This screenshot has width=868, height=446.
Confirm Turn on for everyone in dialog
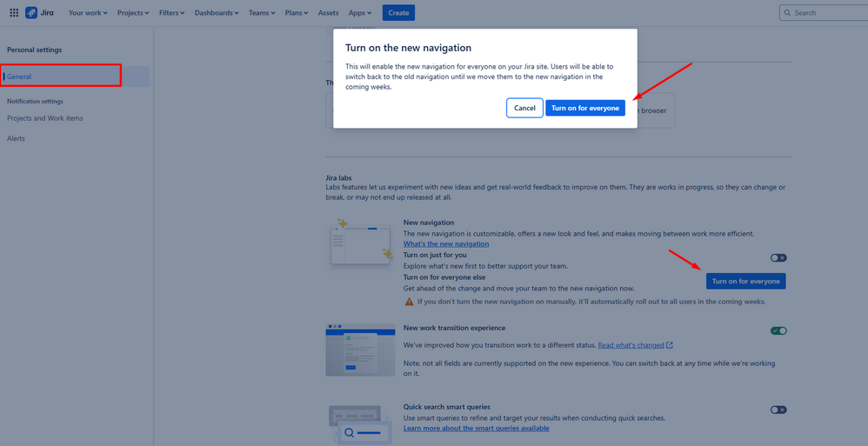(x=585, y=108)
